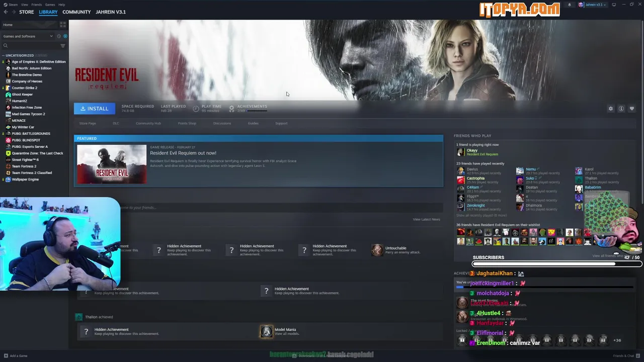Open the JAHREIN V3.1 profile tab

(x=111, y=12)
